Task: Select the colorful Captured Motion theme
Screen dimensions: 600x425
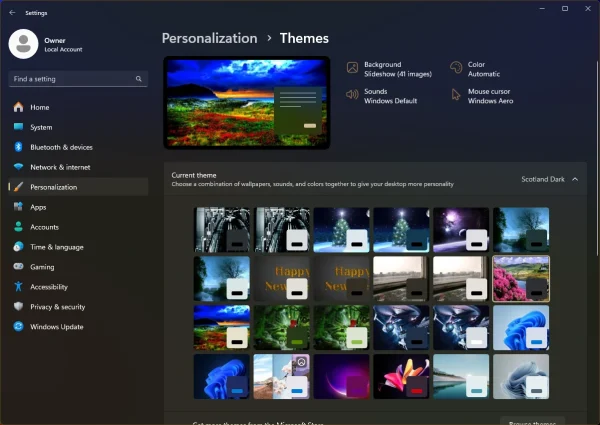Action: pos(401,377)
